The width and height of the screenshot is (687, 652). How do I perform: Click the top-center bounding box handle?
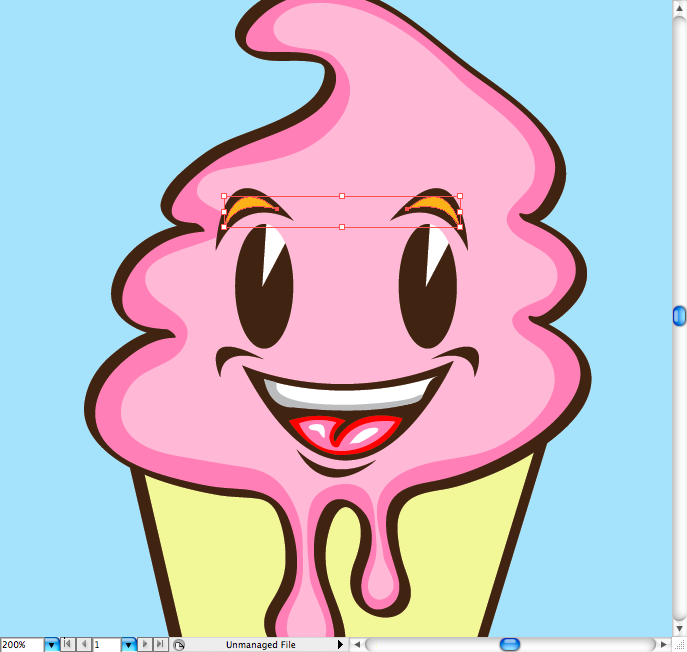click(x=342, y=196)
